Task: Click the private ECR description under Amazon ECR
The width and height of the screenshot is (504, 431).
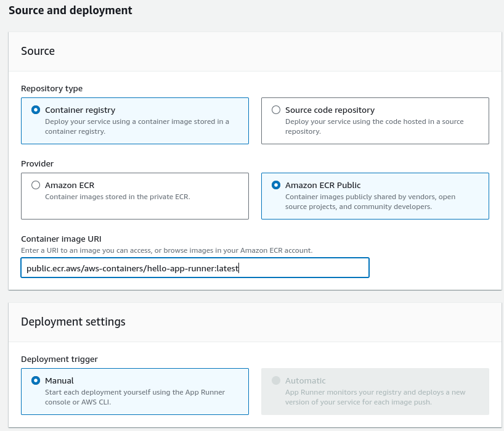Action: tap(117, 197)
